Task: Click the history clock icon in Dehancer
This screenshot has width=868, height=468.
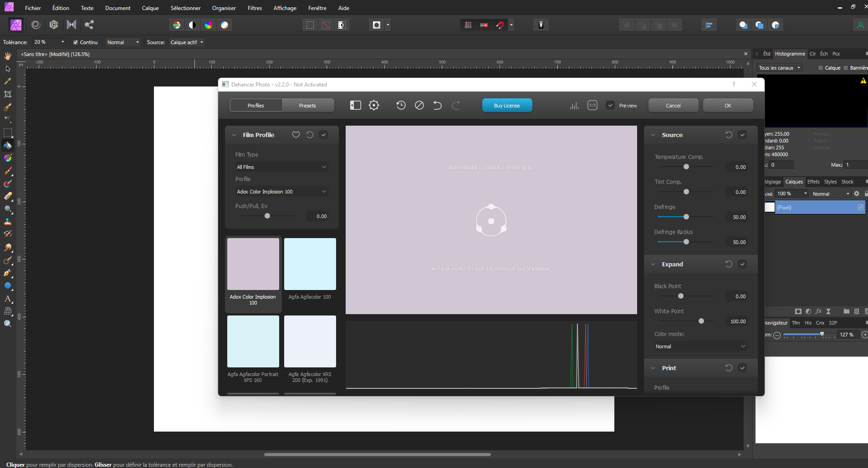Action: pyautogui.click(x=401, y=105)
